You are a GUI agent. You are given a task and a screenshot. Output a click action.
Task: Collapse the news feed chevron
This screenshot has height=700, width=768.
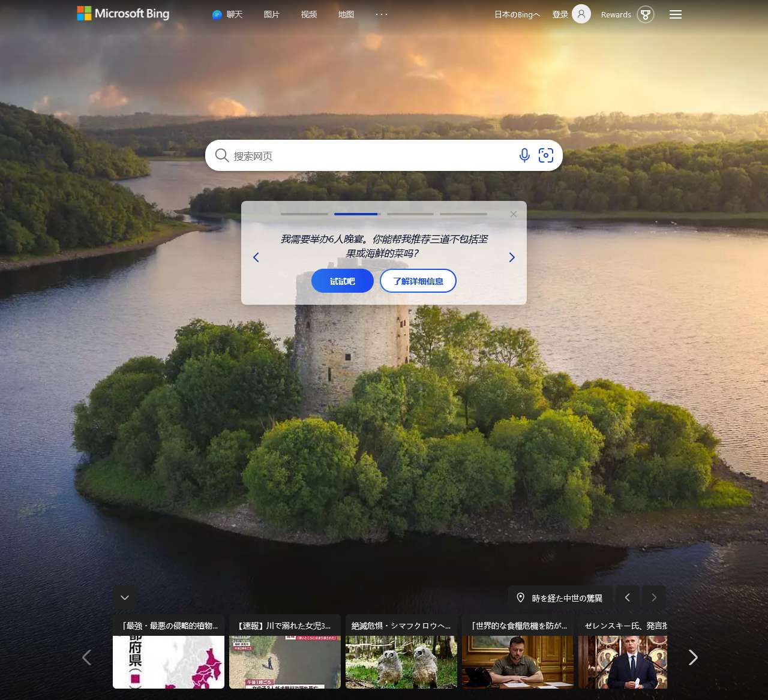(125, 597)
